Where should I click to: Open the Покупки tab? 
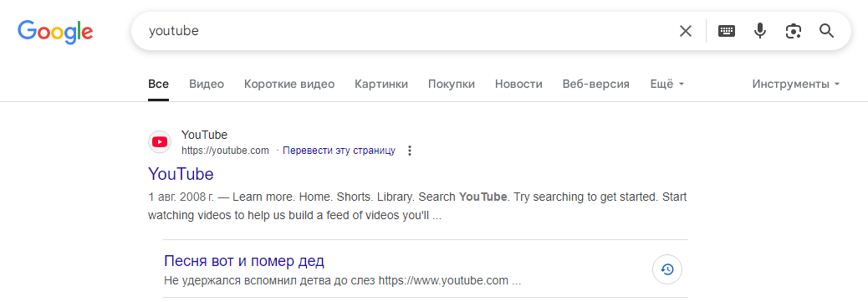(x=452, y=84)
